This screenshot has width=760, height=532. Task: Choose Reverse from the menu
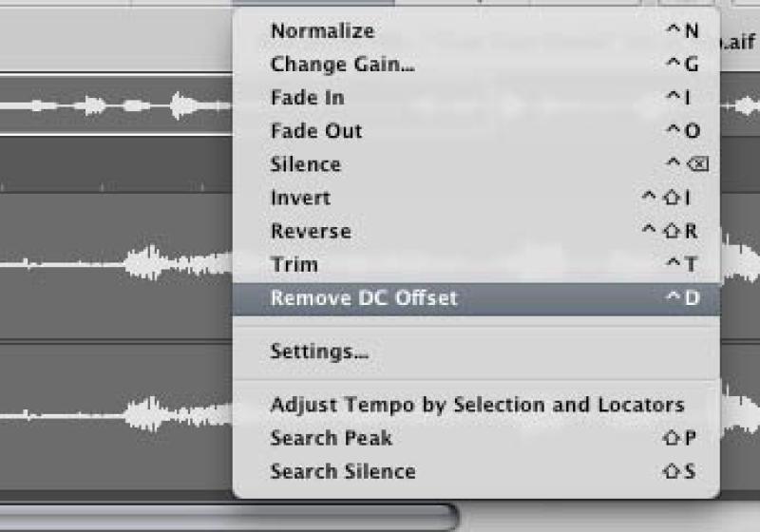[311, 231]
